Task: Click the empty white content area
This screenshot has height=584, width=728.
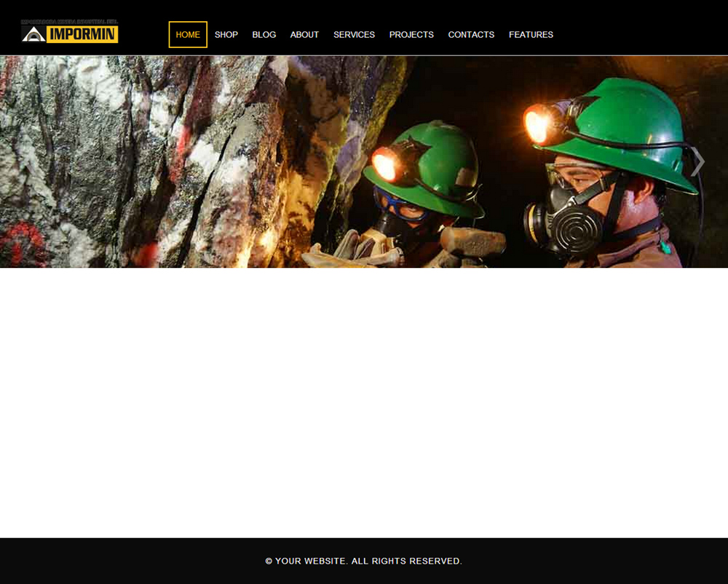Action: pyautogui.click(x=364, y=400)
